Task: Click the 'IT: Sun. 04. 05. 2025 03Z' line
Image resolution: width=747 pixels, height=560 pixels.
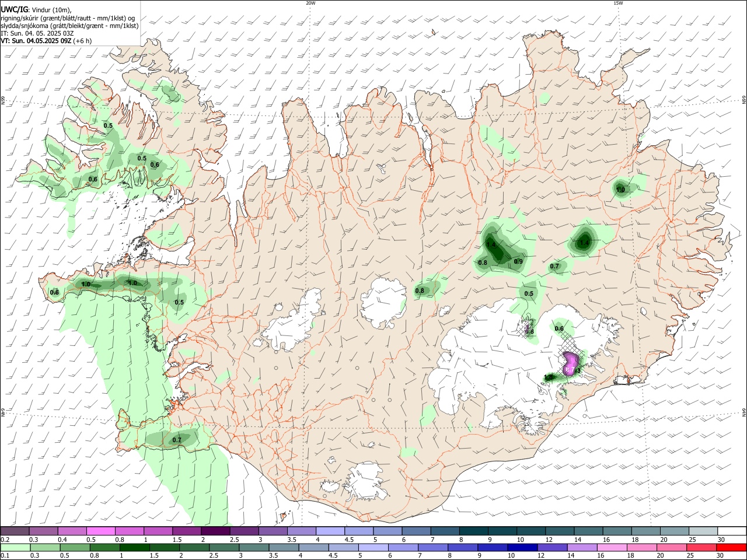Action: 37,33
